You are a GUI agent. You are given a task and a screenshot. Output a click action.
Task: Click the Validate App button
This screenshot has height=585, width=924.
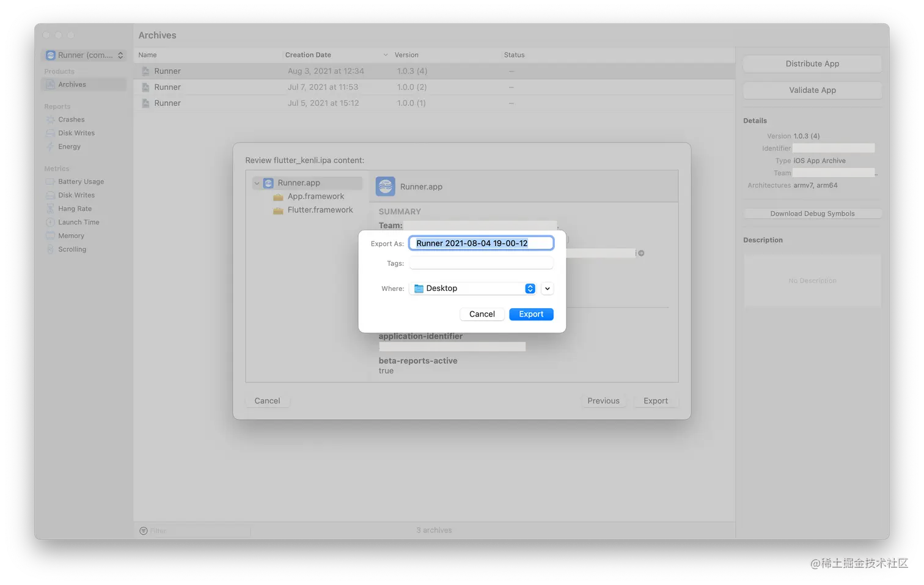pyautogui.click(x=812, y=90)
